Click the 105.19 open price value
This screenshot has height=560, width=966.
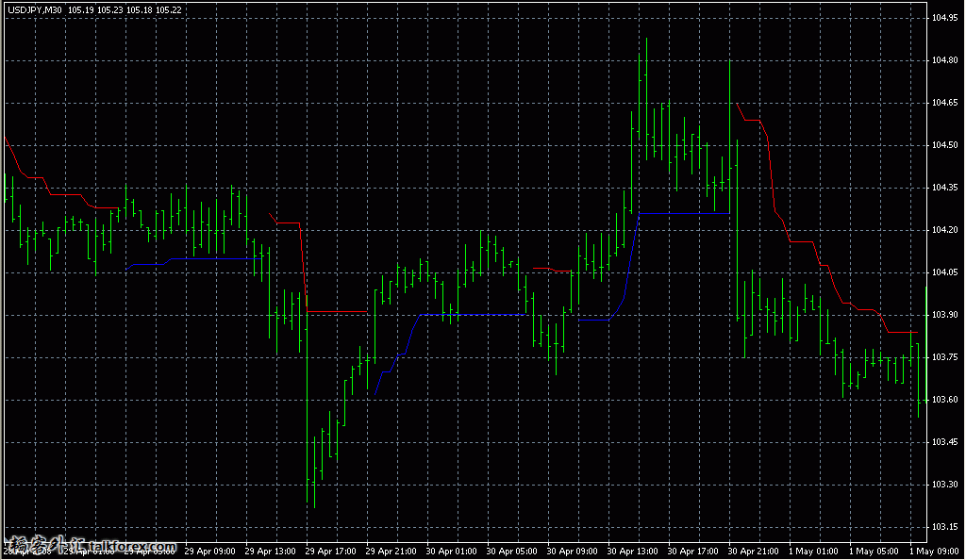pyautogui.click(x=81, y=9)
